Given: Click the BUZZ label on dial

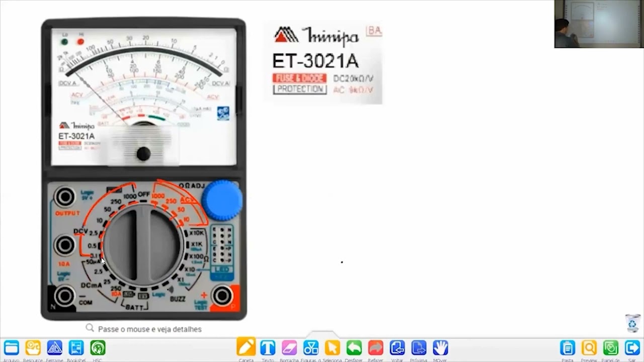Looking at the screenshot, I should 178,299.
